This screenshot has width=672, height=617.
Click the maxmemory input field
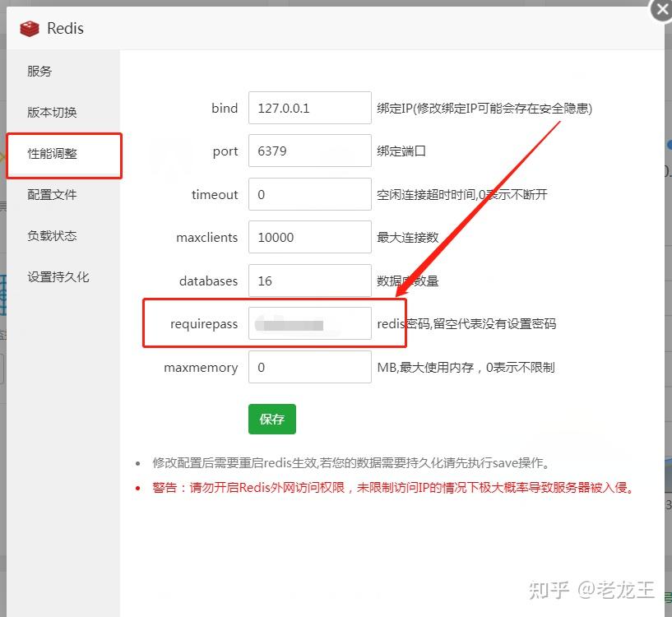[309, 367]
